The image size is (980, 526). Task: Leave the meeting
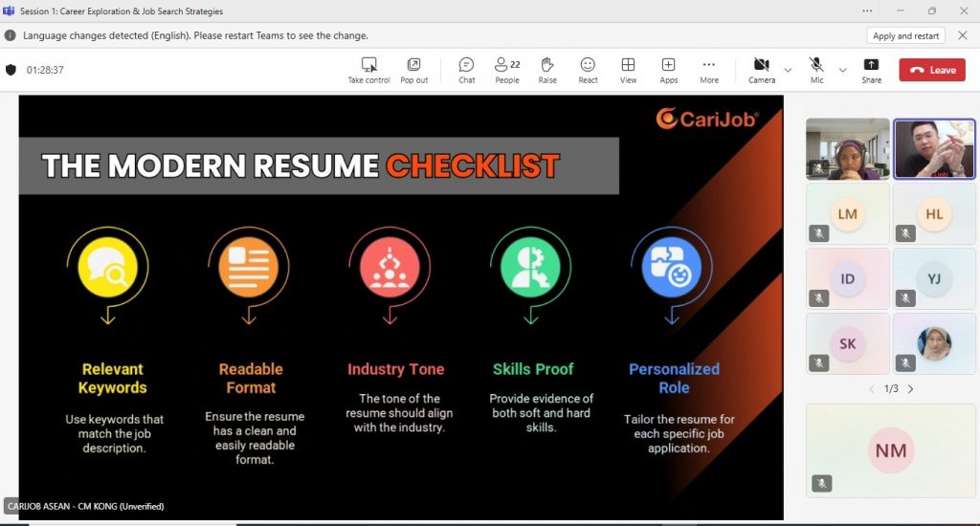[x=932, y=70]
